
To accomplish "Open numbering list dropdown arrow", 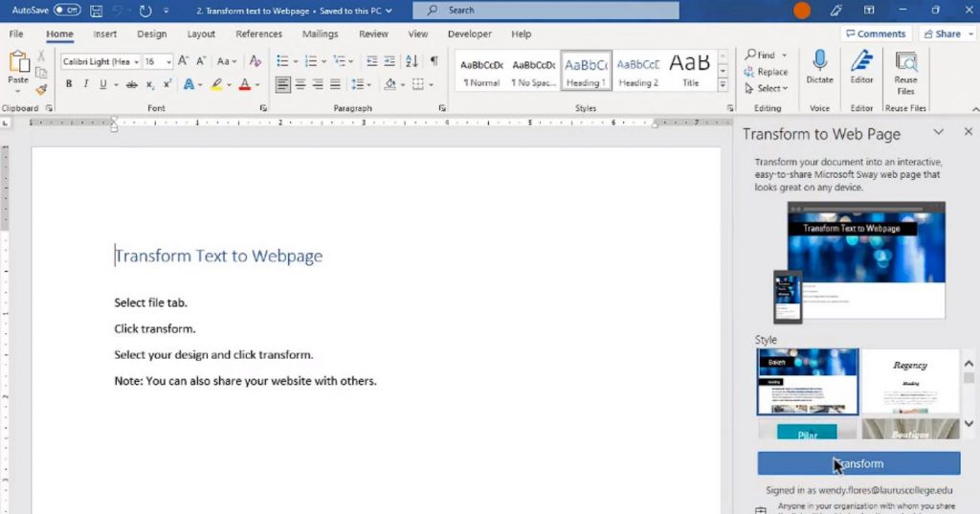I will pos(323,61).
